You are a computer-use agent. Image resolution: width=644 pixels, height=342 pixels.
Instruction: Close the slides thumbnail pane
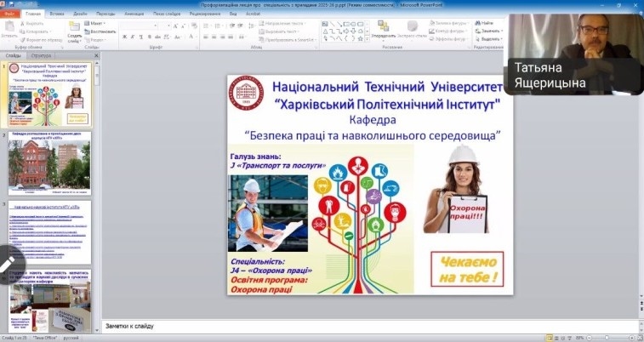click(x=96, y=55)
